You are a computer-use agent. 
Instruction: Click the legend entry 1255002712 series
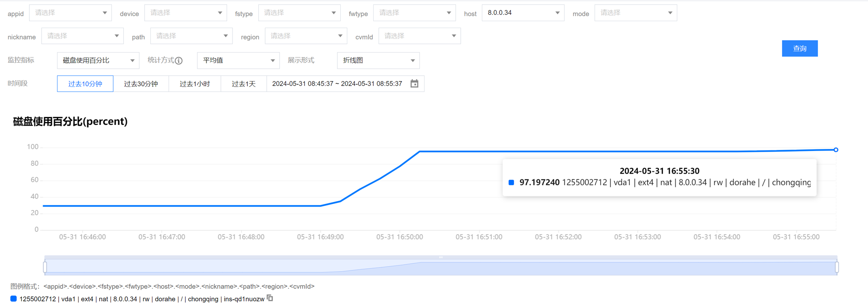click(142, 299)
